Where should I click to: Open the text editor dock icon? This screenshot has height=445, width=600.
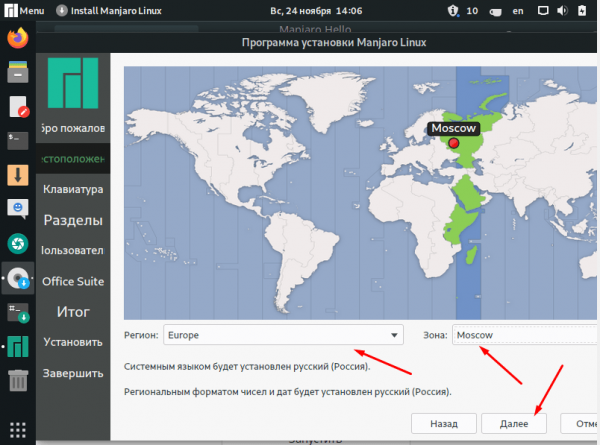(x=18, y=106)
